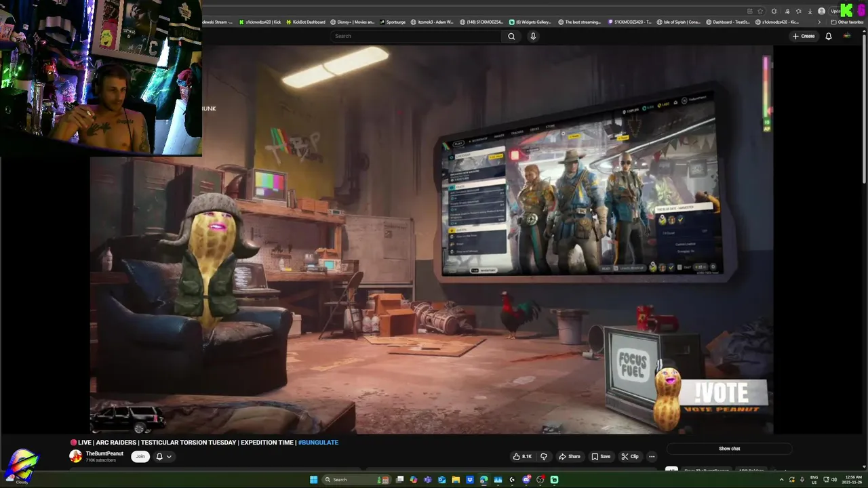Screen dimensions: 868x488
Task: Show hidden system tray icons
Action: coord(782,480)
